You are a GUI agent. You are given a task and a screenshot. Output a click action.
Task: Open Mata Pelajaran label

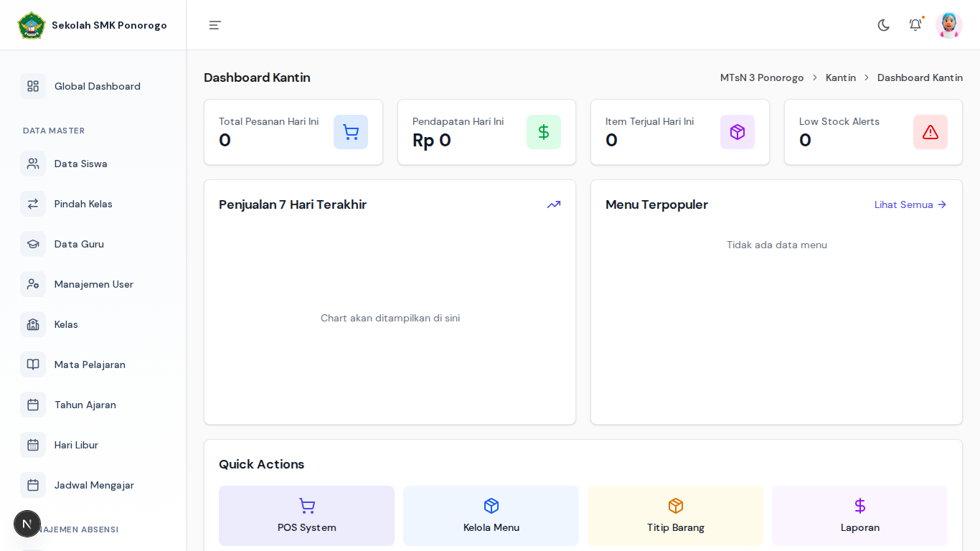pos(90,364)
